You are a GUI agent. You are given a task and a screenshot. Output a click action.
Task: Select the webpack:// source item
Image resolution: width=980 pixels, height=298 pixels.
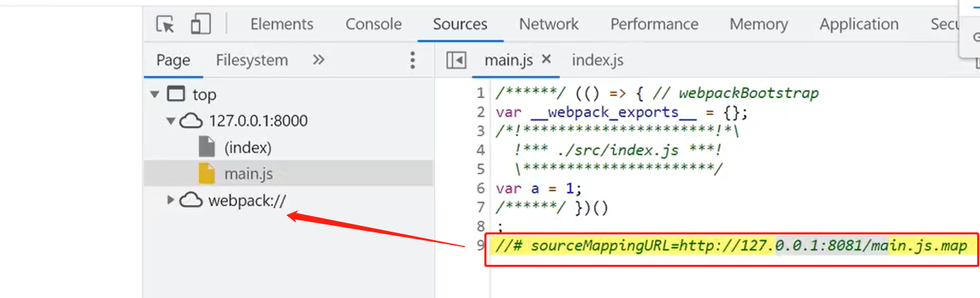pos(247,201)
